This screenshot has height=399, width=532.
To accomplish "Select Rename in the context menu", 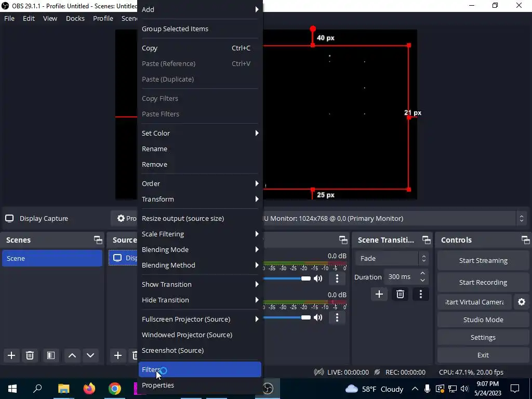I will [200, 149].
